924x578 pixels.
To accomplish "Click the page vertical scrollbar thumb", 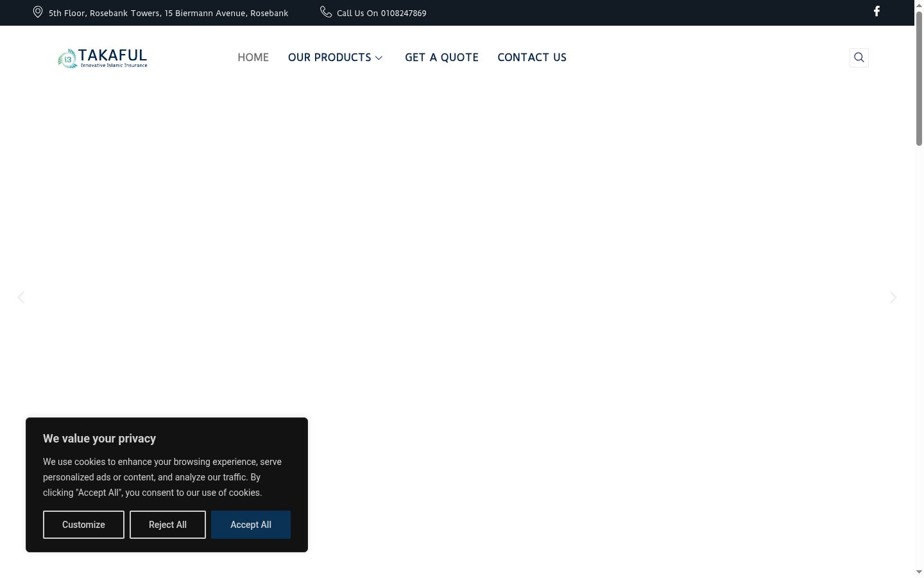I will 919,78.
